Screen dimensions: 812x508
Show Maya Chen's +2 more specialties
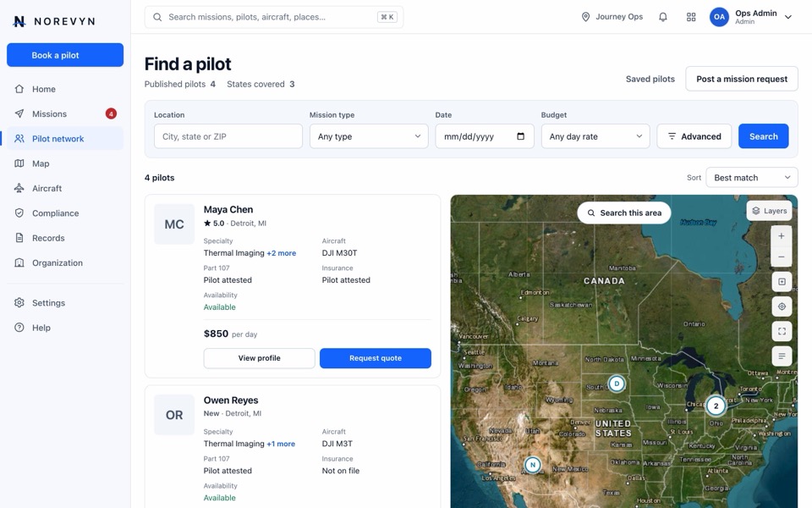(x=281, y=253)
